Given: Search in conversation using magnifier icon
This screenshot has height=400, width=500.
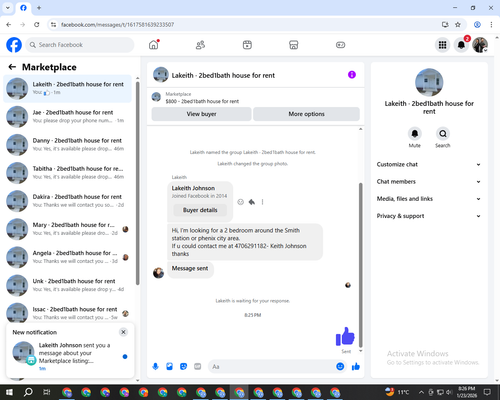Looking at the screenshot, I should [x=443, y=134].
